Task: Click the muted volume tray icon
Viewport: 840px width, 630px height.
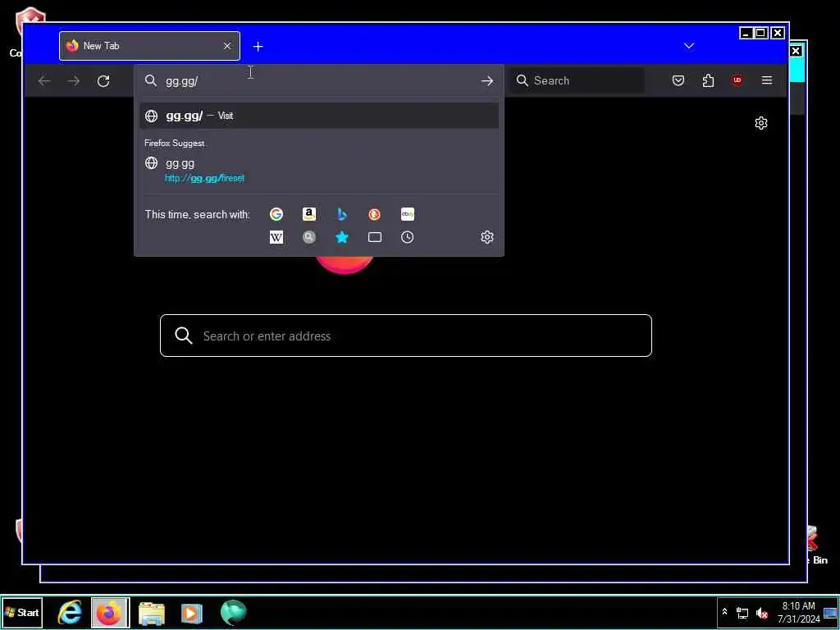Action: [x=761, y=612]
